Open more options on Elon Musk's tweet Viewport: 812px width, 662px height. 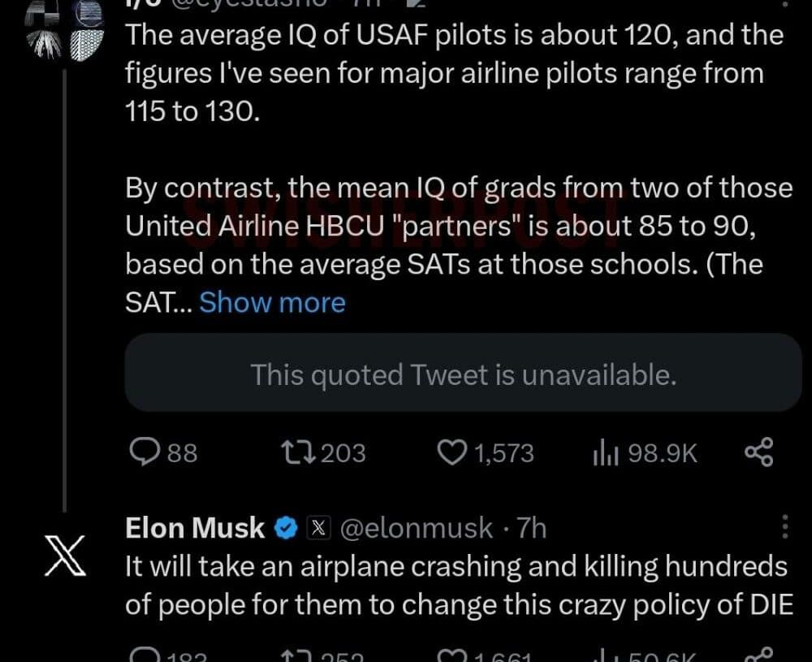coord(784,527)
